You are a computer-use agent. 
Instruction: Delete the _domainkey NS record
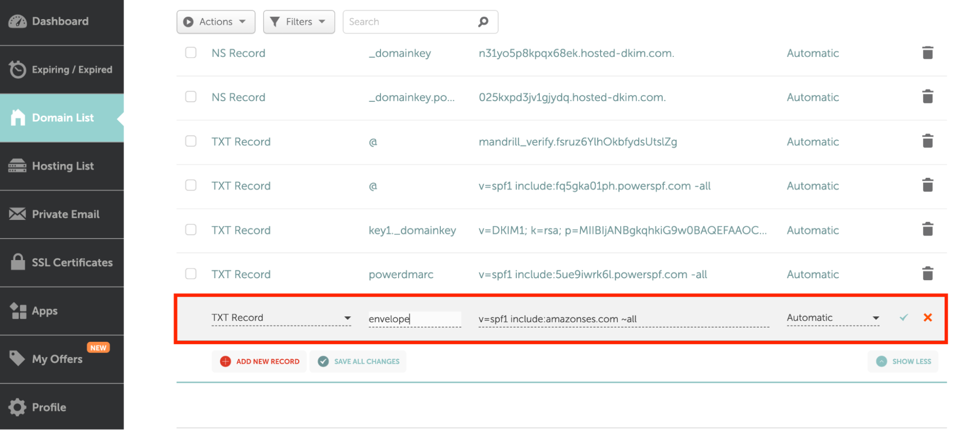(927, 53)
